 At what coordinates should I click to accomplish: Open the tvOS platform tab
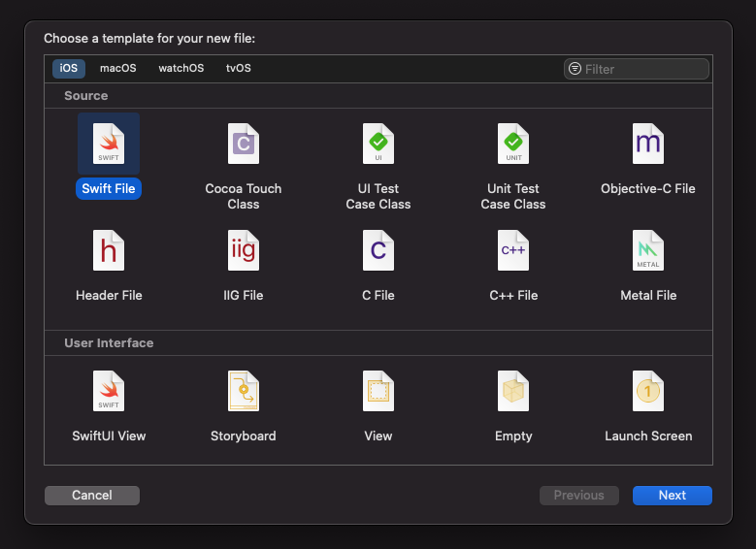(238, 69)
